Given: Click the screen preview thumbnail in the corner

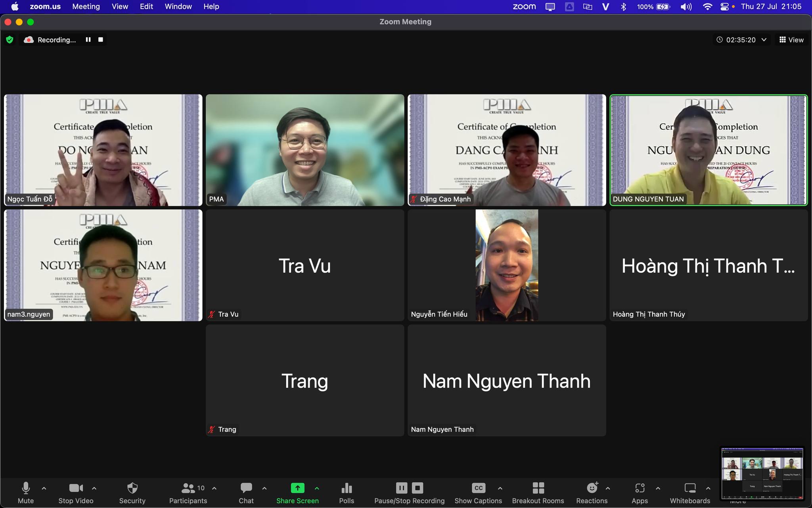Looking at the screenshot, I should (762, 473).
